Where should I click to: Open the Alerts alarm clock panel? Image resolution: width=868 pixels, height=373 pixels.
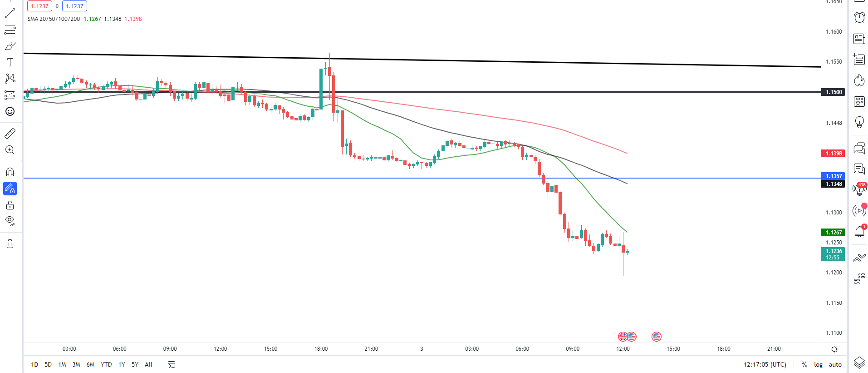pos(859,17)
